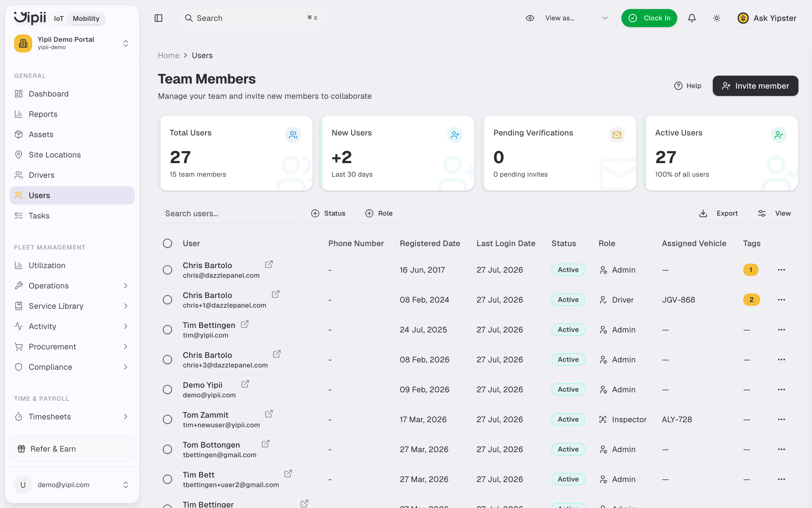This screenshot has height=508, width=812.
Task: Open the table View options button
Action: (774, 213)
